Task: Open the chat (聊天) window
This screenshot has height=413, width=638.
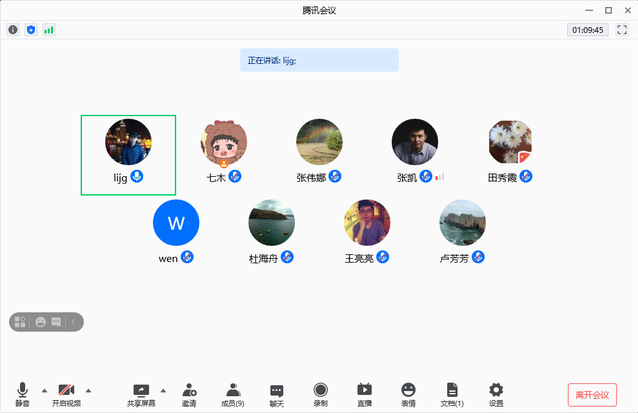Action: (x=277, y=392)
